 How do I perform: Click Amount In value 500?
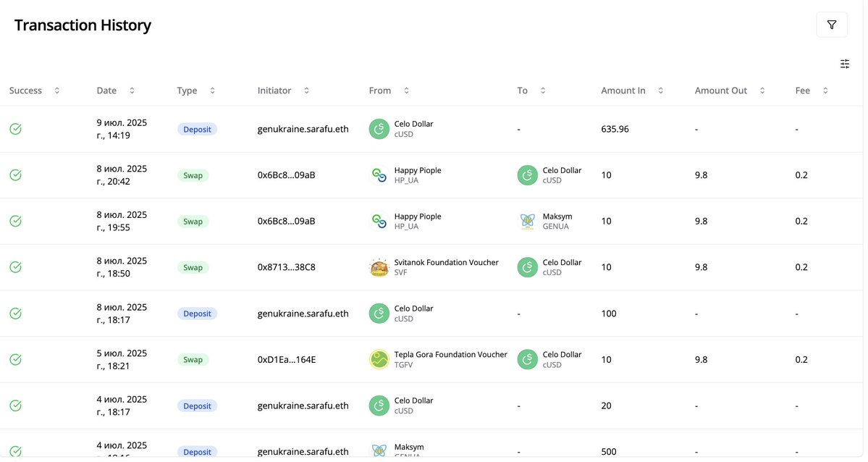point(609,451)
